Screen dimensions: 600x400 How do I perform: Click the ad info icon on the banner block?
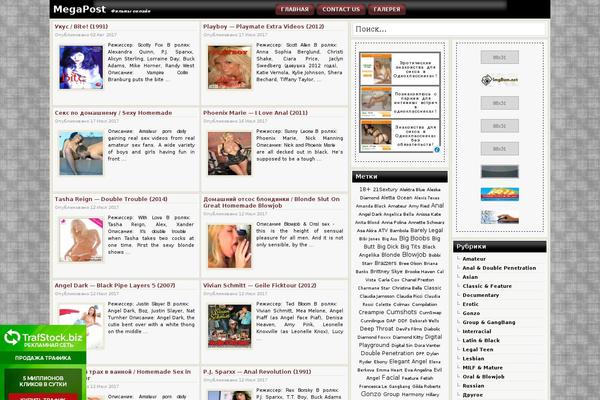pos(437,150)
